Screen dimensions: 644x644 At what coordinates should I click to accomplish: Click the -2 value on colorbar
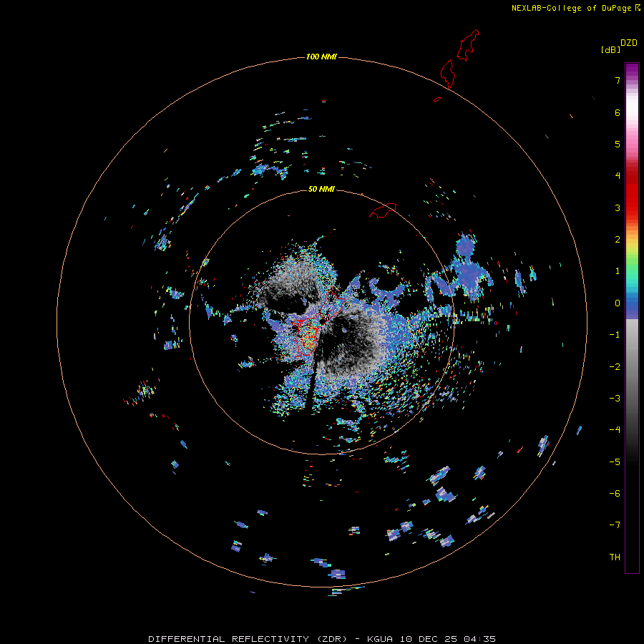point(615,367)
